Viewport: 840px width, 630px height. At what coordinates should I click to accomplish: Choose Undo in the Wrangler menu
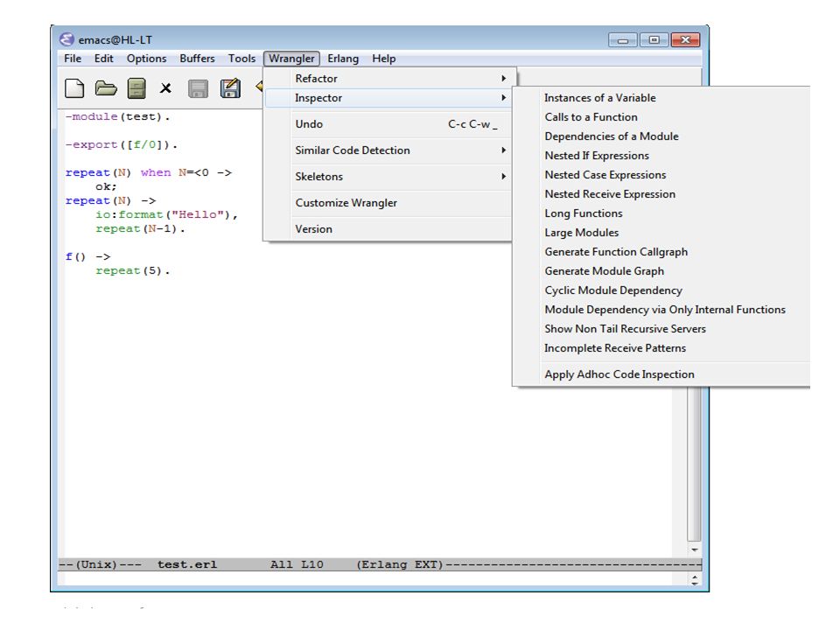tap(388, 123)
